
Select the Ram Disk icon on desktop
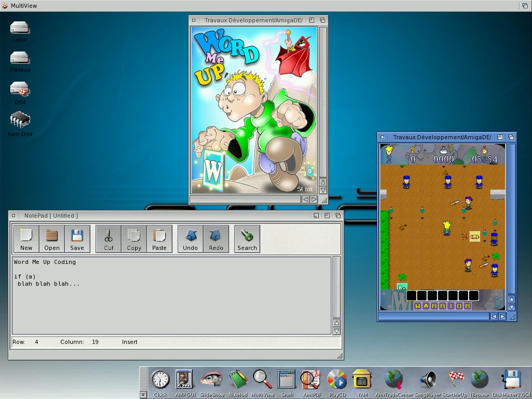pyautogui.click(x=20, y=124)
